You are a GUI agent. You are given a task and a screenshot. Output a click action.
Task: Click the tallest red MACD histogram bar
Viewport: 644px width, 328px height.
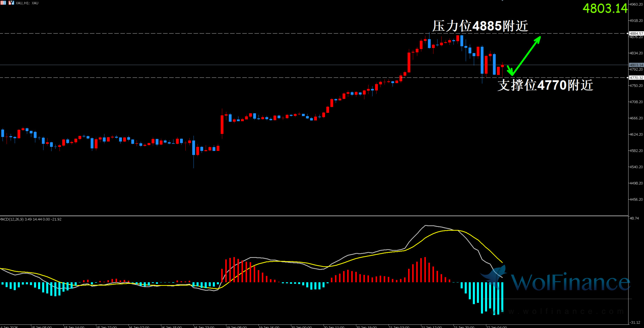pos(425,270)
